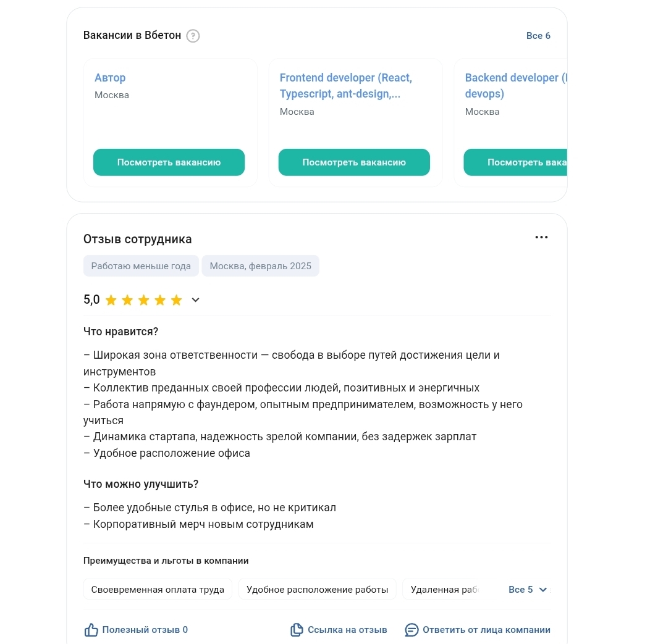Expand benefits list via Все 5 chevron
650x644 pixels.
(x=542, y=589)
